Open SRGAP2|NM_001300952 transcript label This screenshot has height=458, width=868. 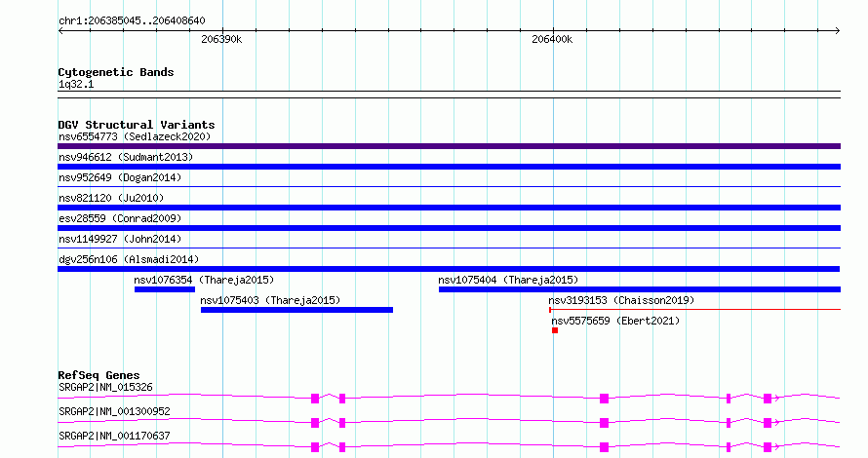114,411
